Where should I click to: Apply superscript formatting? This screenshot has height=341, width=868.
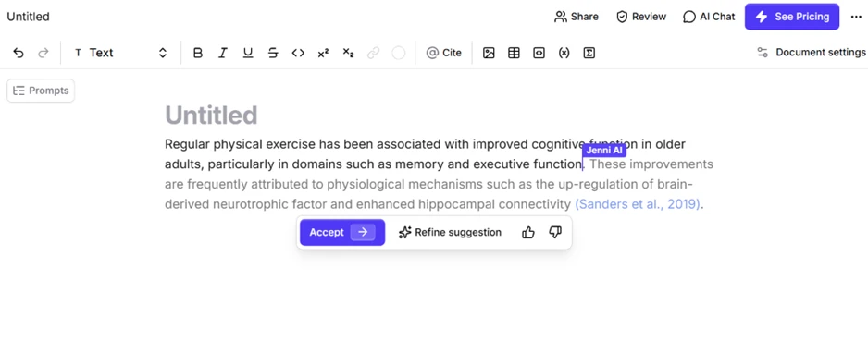click(x=323, y=53)
